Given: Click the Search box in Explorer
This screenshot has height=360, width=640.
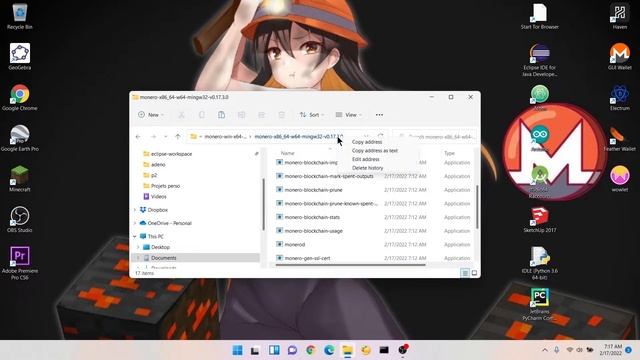Looking at the screenshot, I should [435, 137].
